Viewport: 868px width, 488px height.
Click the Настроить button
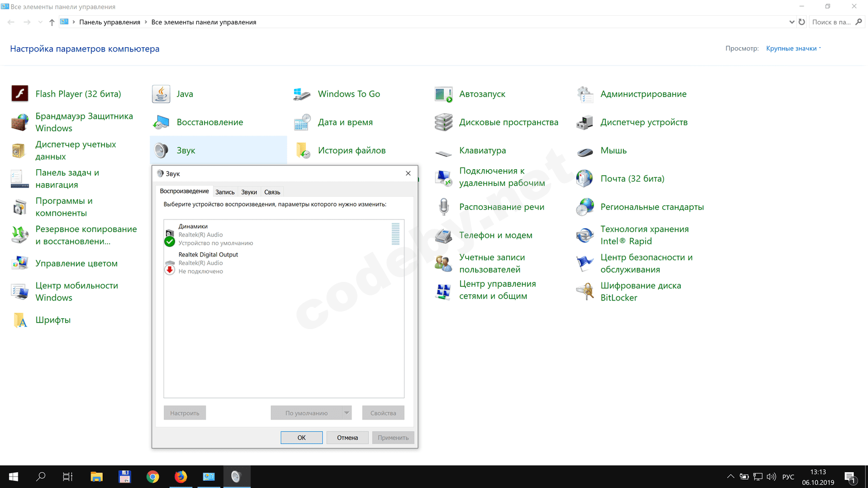184,413
